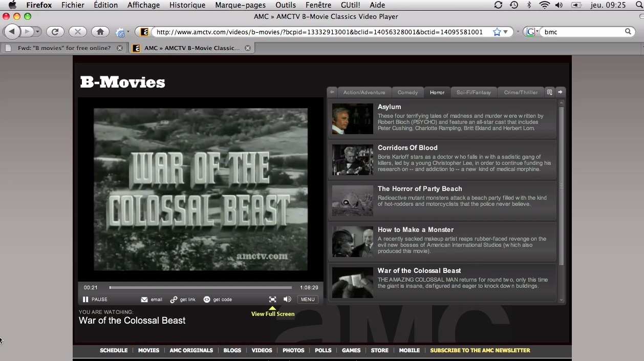The image size is (644, 361).
Task: Pause the video with the pause icon
Action: [85, 300]
